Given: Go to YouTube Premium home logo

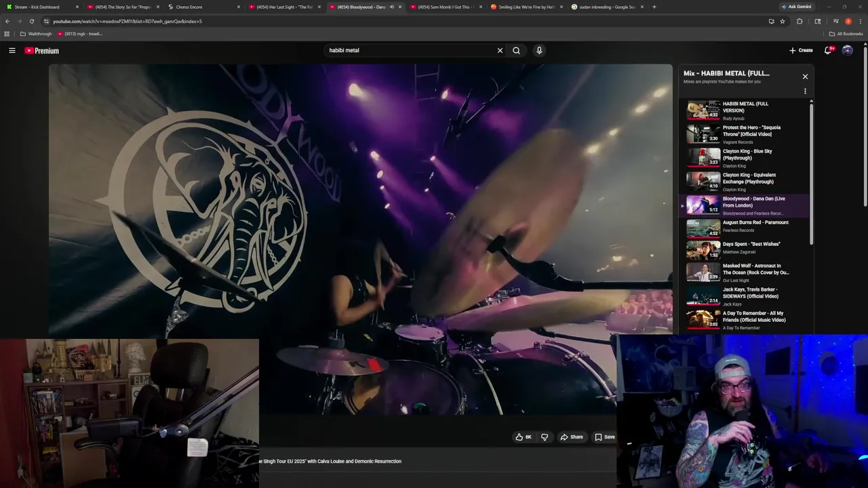Looking at the screenshot, I should (42, 50).
